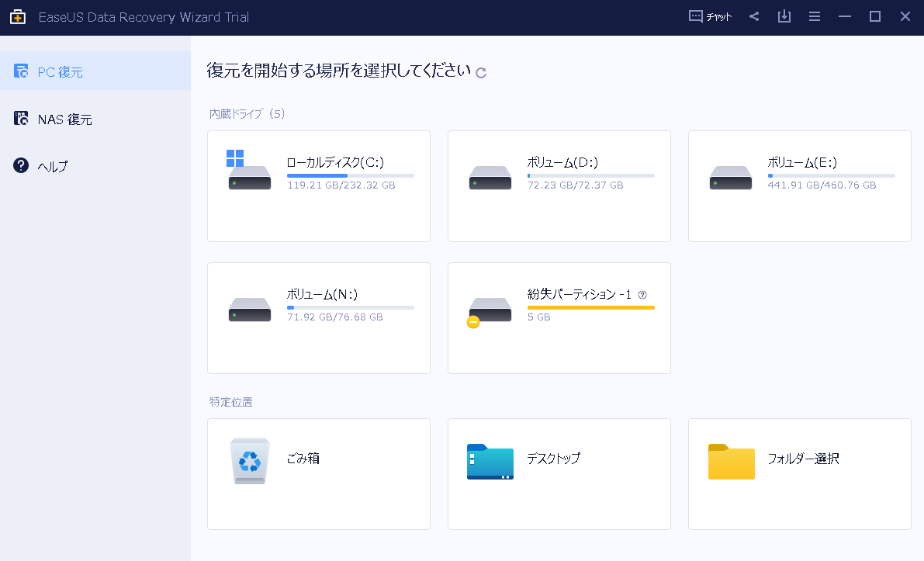Click the download icon in the title bar

tap(784, 16)
